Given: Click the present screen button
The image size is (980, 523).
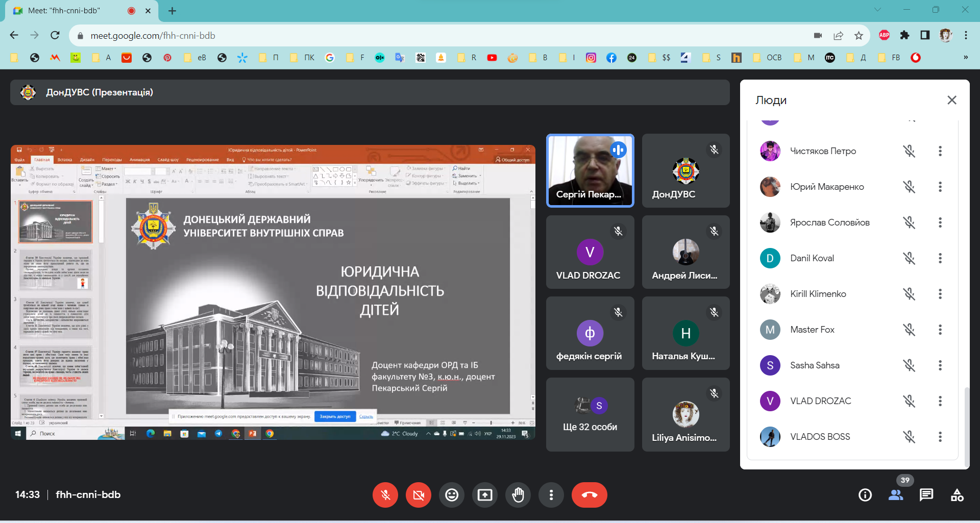Looking at the screenshot, I should click(485, 495).
